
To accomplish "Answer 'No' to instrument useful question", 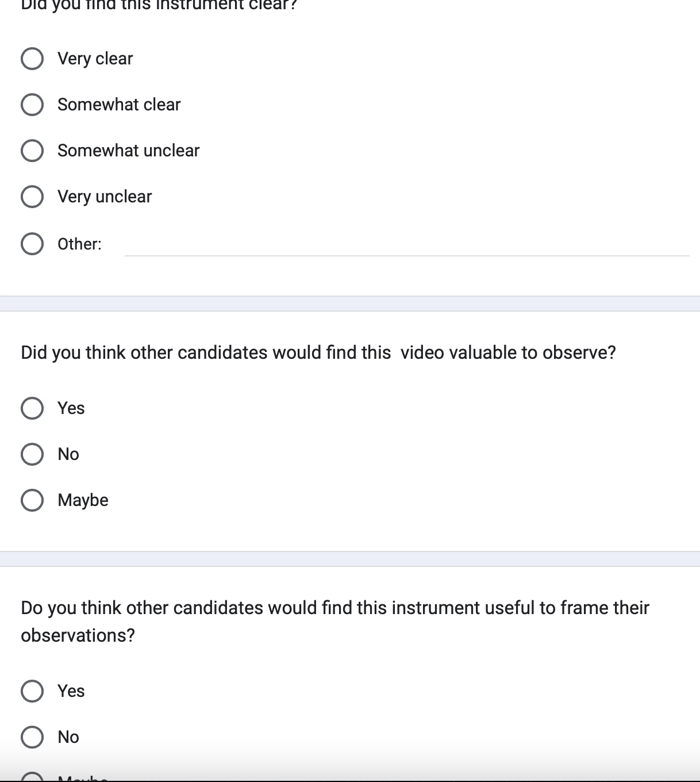I will coord(32,737).
